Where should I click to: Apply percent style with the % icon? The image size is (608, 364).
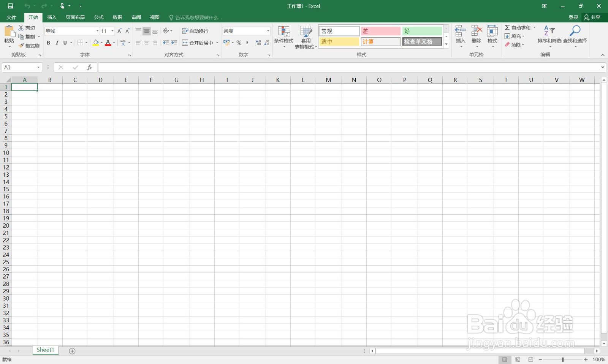(x=239, y=43)
